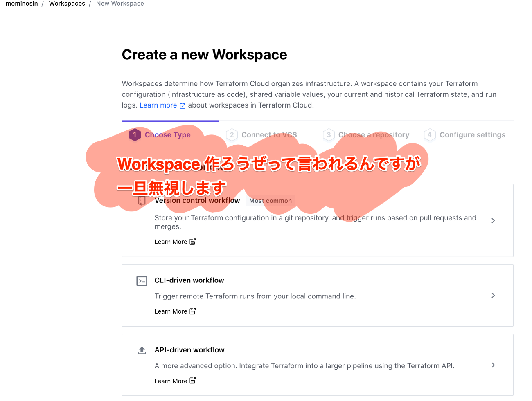Open the mominosin organization breadcrumb
The width and height of the screenshot is (532, 401).
point(22,4)
